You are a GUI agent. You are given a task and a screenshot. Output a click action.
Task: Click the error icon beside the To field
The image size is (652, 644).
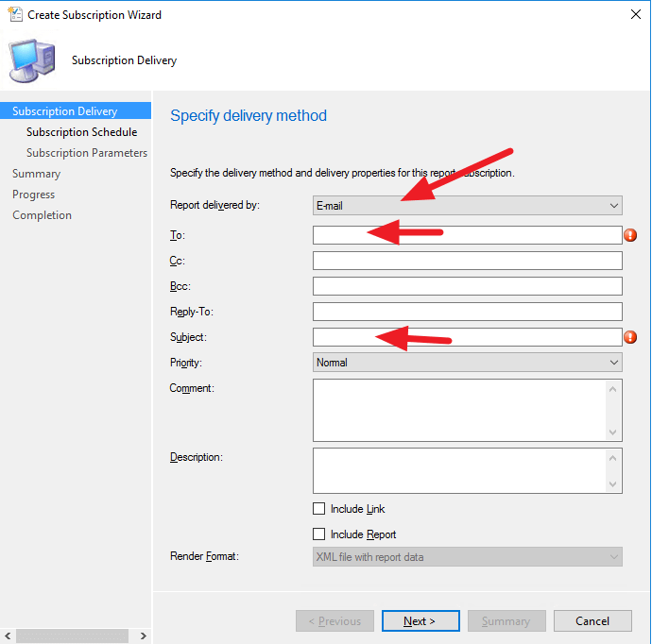pyautogui.click(x=630, y=235)
